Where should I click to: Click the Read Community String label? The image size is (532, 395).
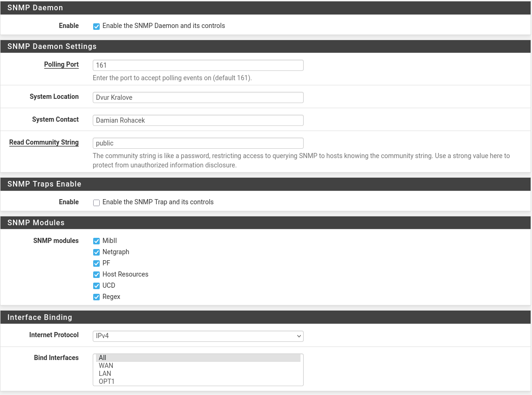[x=44, y=142]
